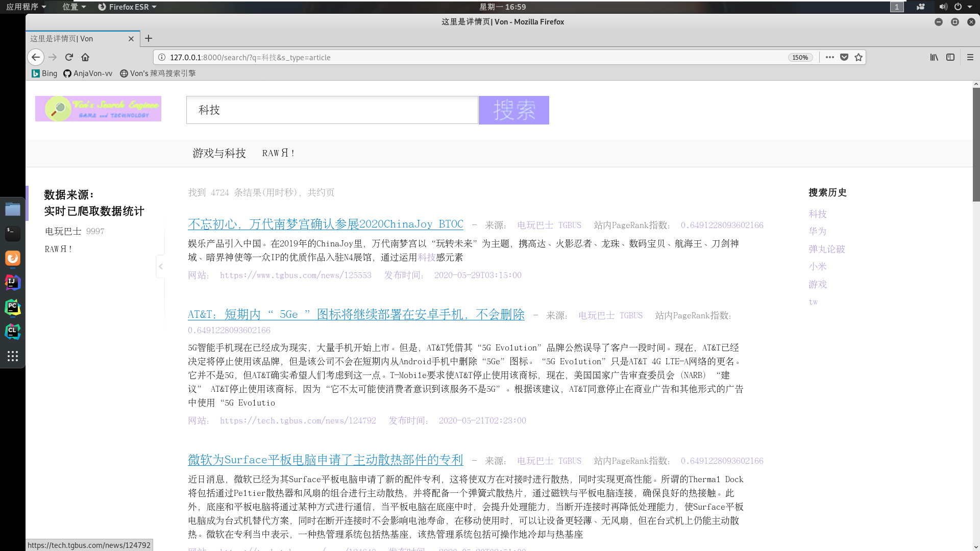Open the Files manager from the dock
The width and height of the screenshot is (980, 551).
(12, 209)
